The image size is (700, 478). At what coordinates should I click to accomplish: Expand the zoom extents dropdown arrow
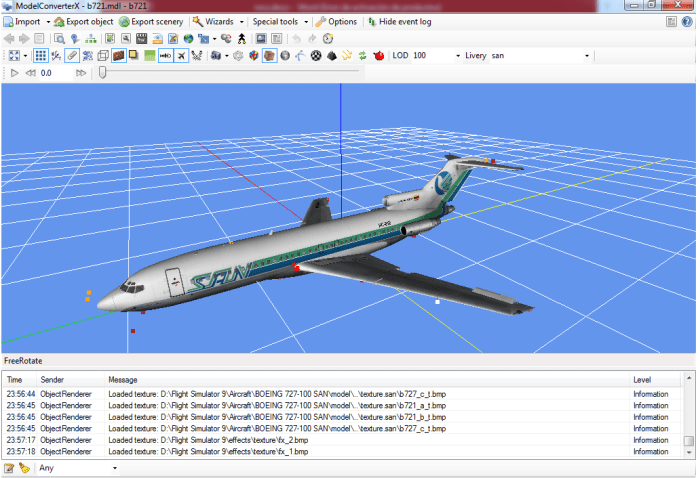click(x=25, y=56)
